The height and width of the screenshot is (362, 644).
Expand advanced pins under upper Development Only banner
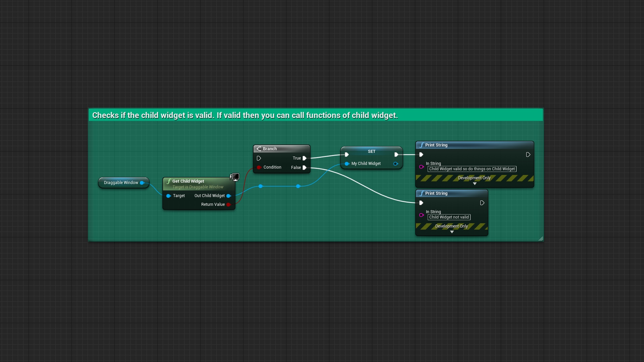[x=475, y=184]
